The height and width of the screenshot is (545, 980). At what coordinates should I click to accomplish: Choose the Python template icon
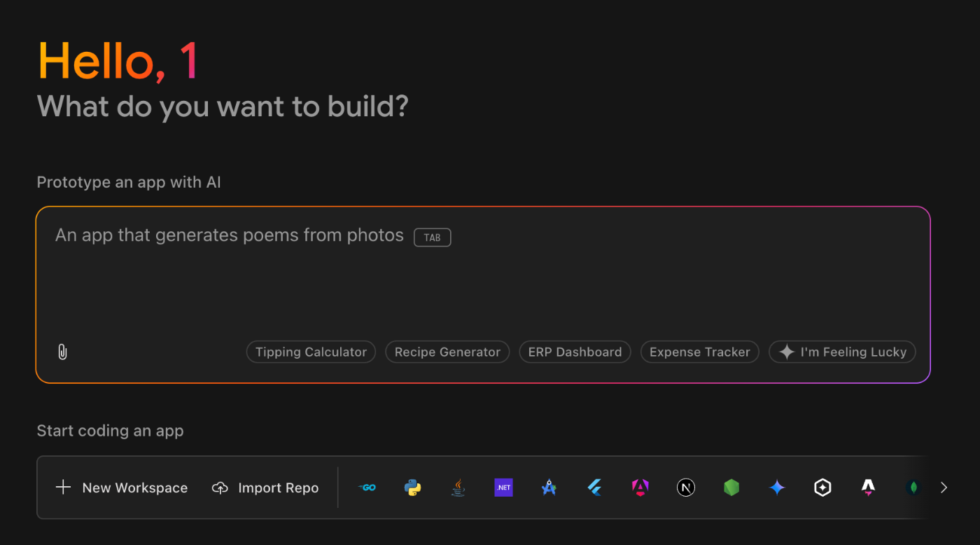tap(412, 488)
